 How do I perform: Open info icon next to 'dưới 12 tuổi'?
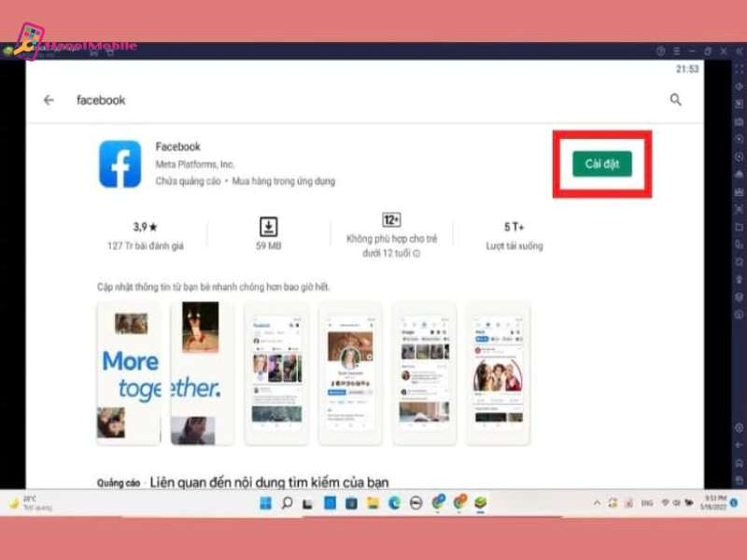pos(416,254)
